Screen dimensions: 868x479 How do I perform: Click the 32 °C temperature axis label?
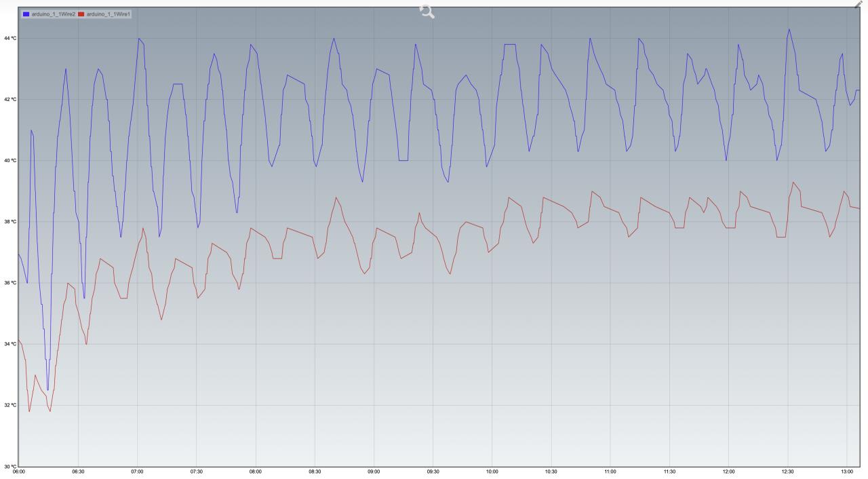click(x=9, y=405)
